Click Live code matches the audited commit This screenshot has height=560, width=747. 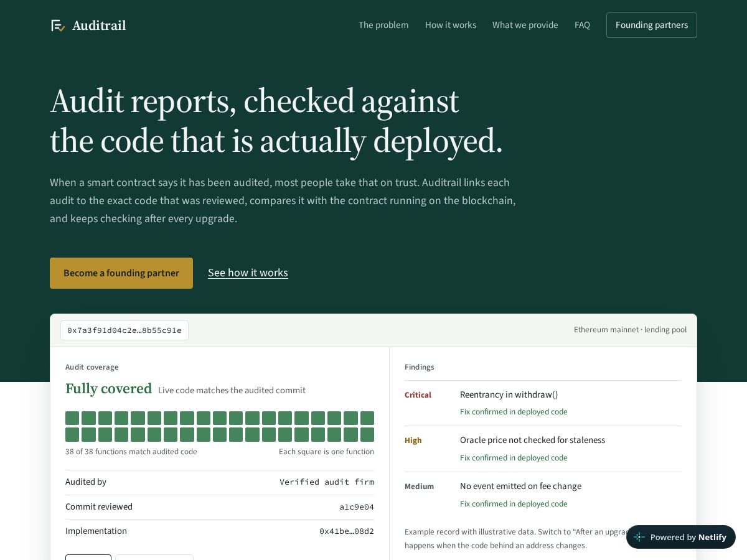(x=232, y=390)
